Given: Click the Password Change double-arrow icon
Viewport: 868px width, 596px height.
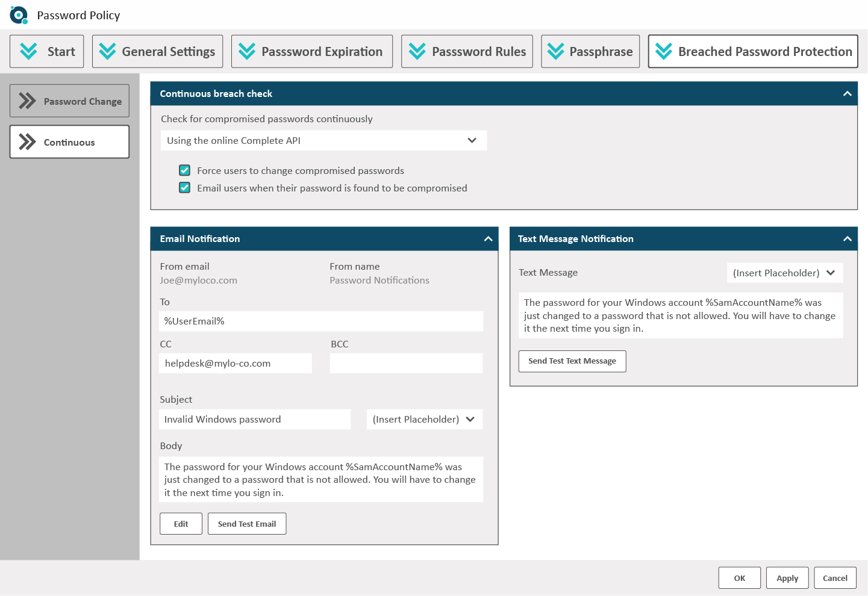Looking at the screenshot, I should 27,101.
